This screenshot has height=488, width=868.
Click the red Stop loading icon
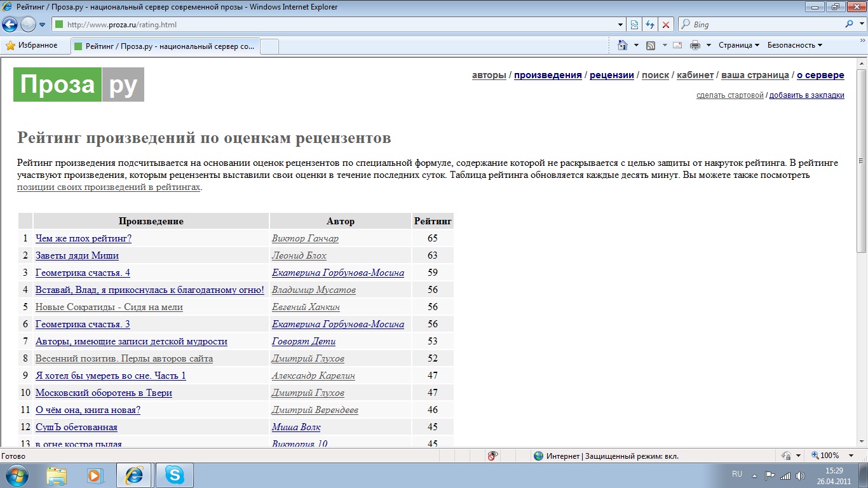tap(666, 25)
